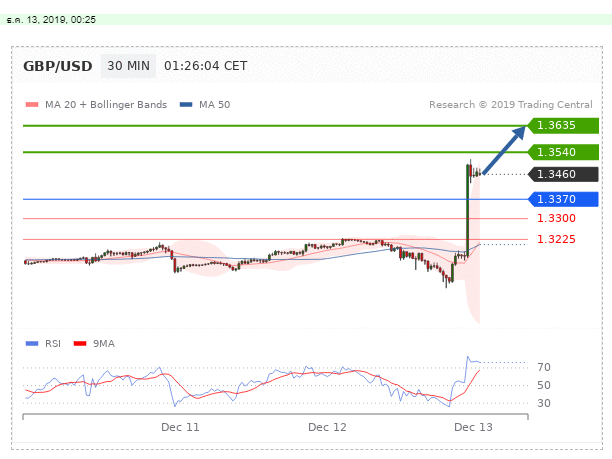The width and height of the screenshot is (612, 459).
Task: Click the GBP/USD pair title
Action: (x=58, y=66)
